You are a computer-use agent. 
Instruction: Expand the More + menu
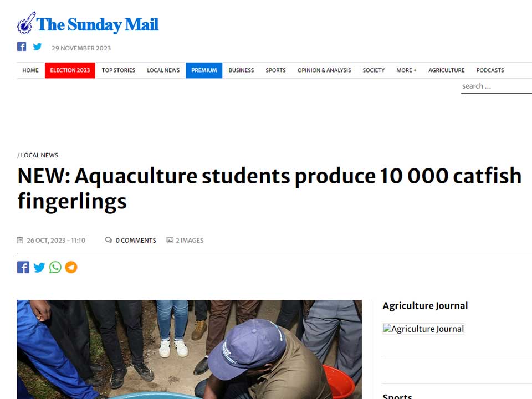406,70
